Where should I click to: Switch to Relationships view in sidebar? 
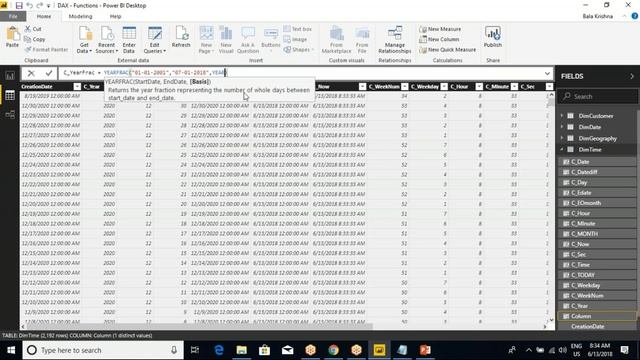coord(10,114)
